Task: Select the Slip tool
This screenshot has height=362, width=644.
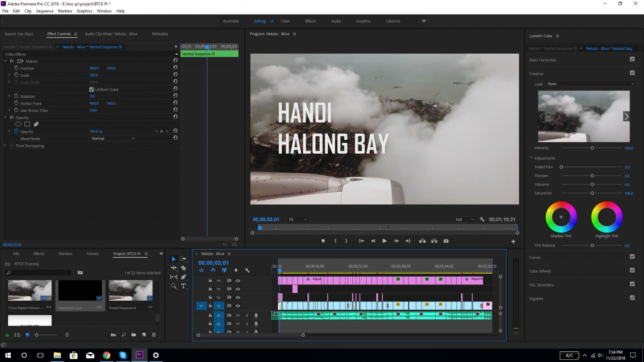Action: pos(174,277)
